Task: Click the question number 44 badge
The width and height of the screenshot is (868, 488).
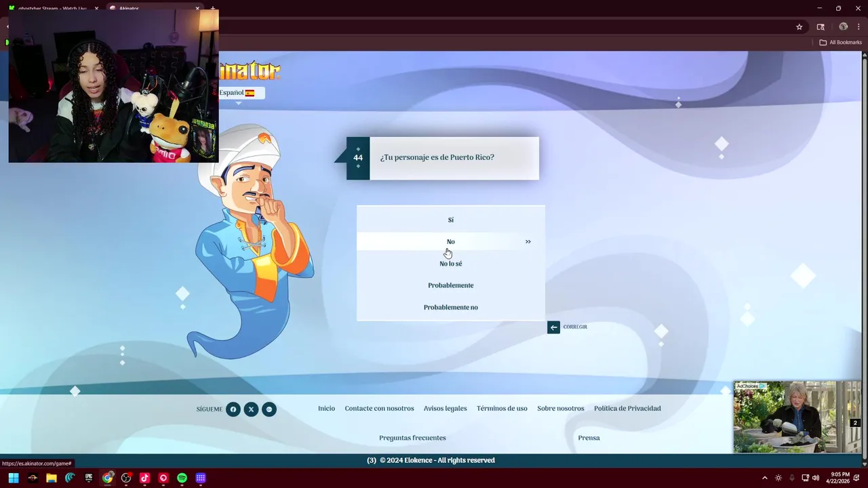Action: [358, 158]
